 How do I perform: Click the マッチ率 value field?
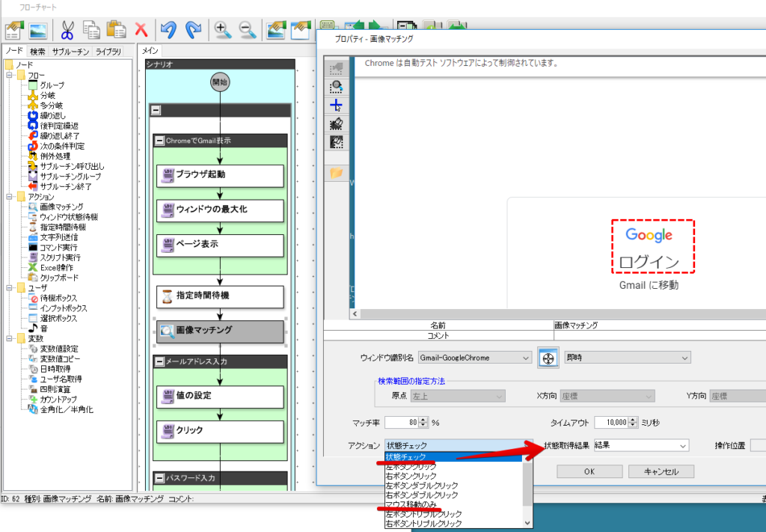402,423
